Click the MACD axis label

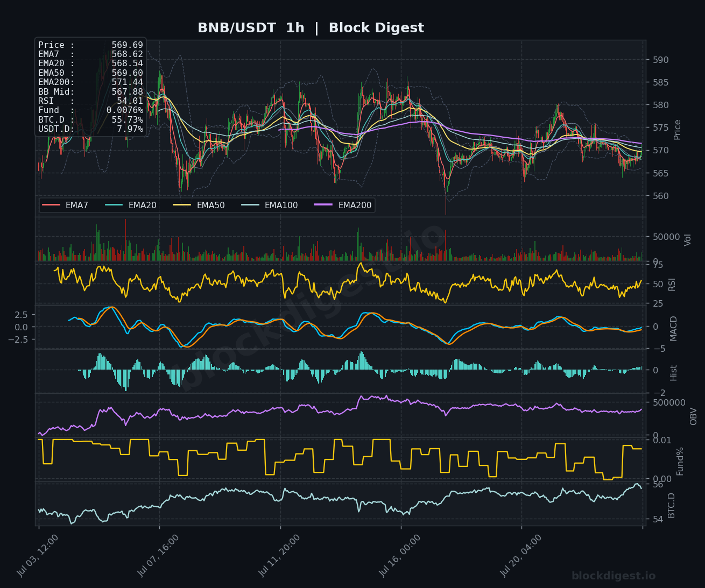click(674, 328)
